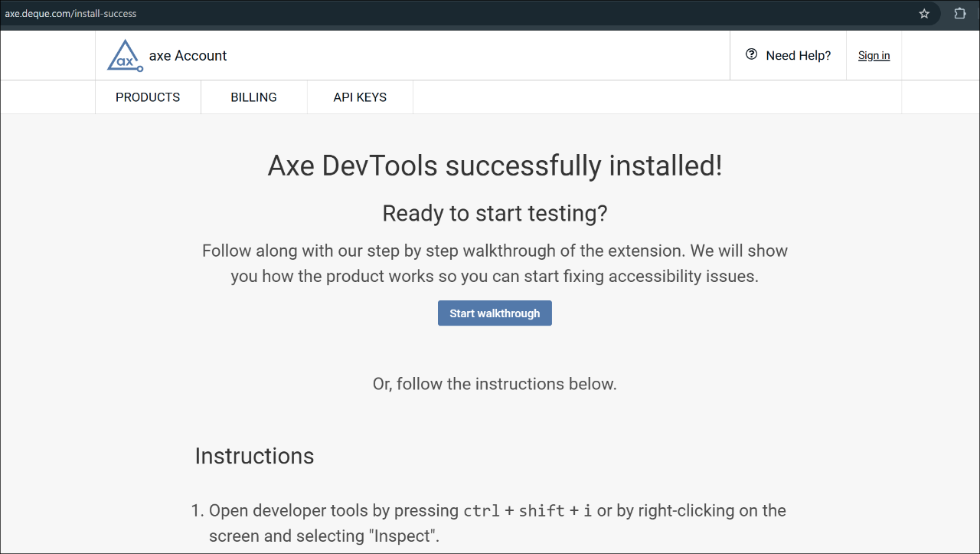
Task: Click the walkthrough description paragraph
Action: click(x=495, y=263)
